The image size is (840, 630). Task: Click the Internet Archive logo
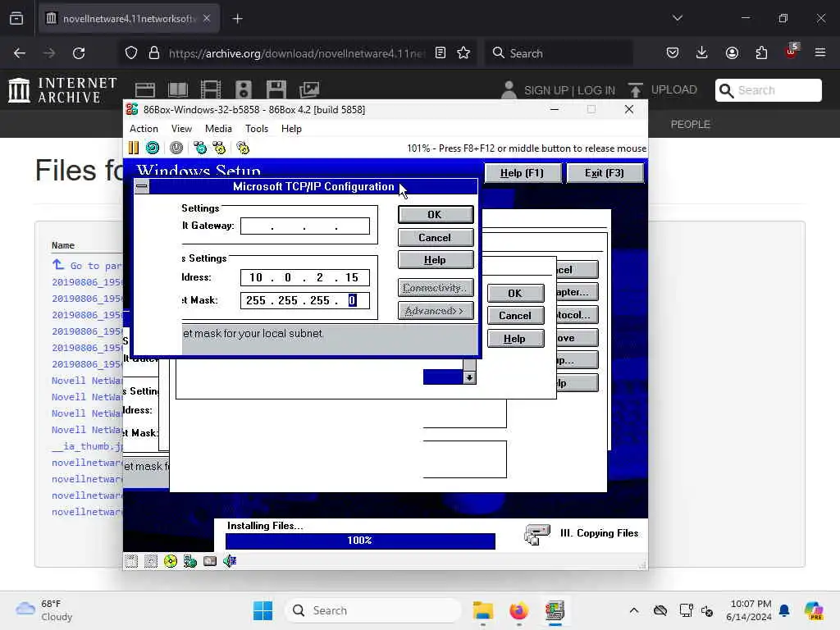[62, 90]
